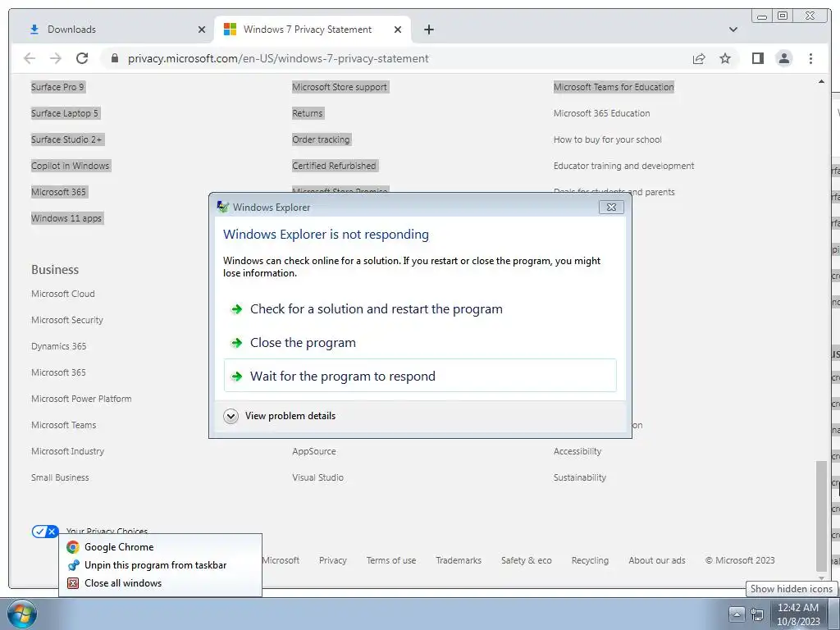Close the Windows 7 Privacy Statement tab
Screen dimensions: 840x630
(x=398, y=30)
